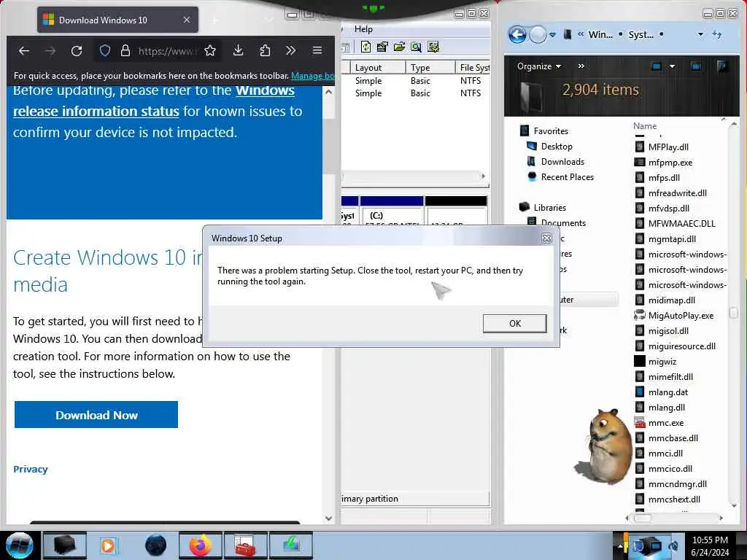This screenshot has height=560, width=747.
Task: Sort by the Type column header
Action: tap(430, 68)
